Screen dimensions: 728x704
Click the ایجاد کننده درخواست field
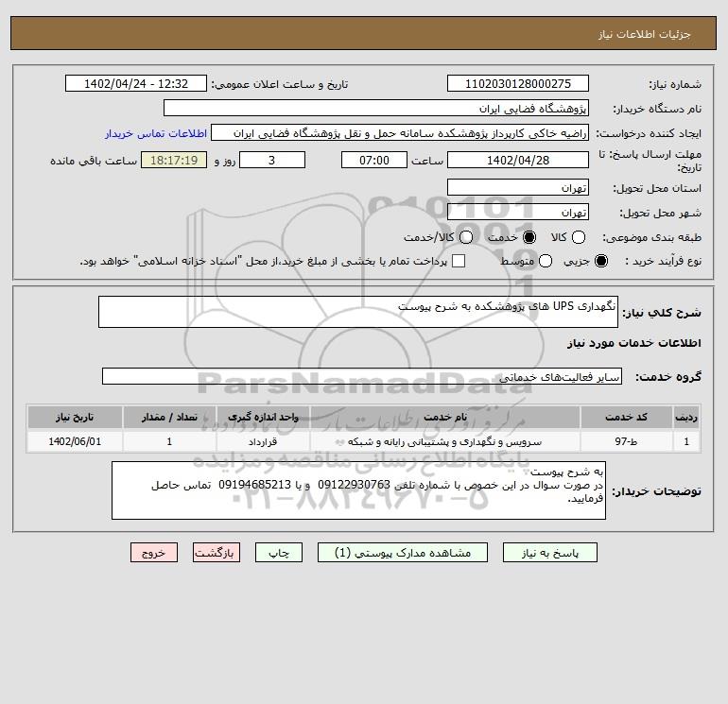click(x=400, y=133)
